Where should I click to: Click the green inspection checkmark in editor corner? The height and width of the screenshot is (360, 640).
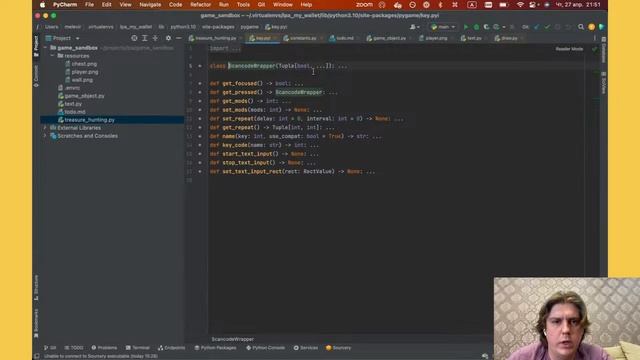point(594,49)
